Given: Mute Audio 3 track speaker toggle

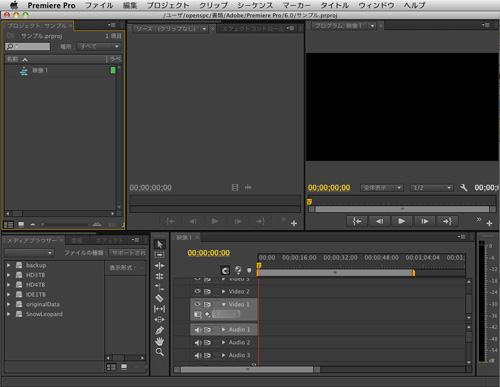Looking at the screenshot, I should [198, 355].
